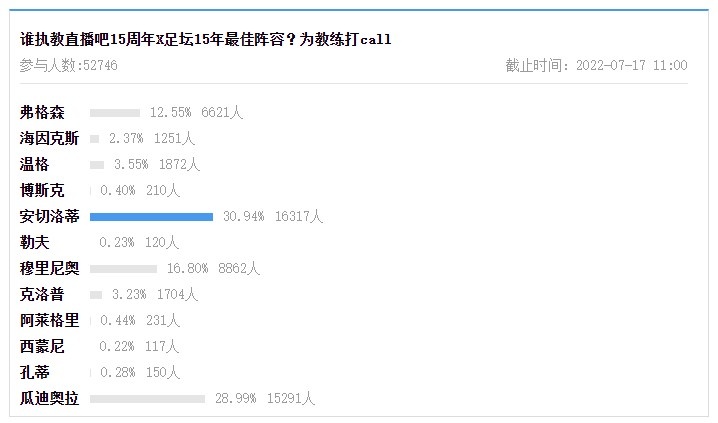Select the 安切洛蒂 option label
718x423 pixels.
(x=49, y=217)
